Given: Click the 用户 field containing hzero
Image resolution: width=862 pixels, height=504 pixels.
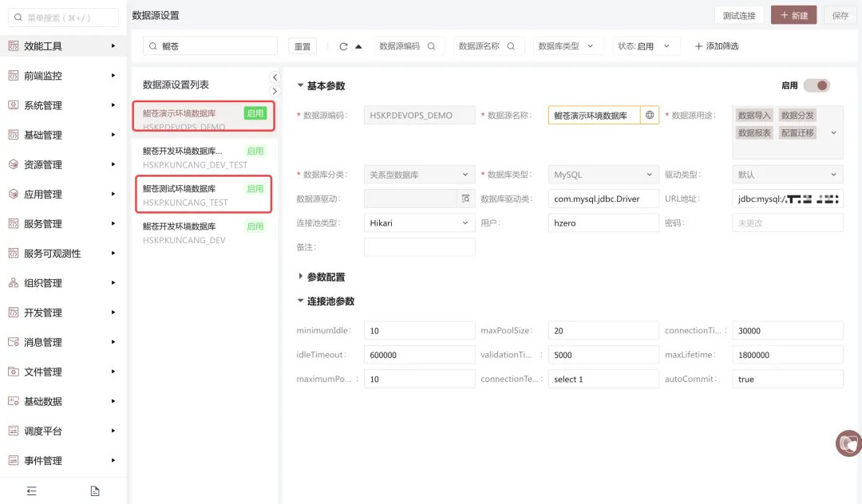Looking at the screenshot, I should point(603,223).
